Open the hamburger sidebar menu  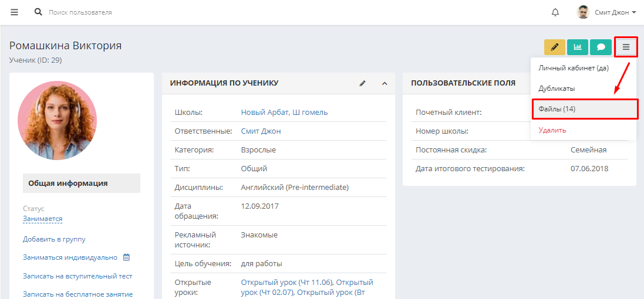pos(14,12)
